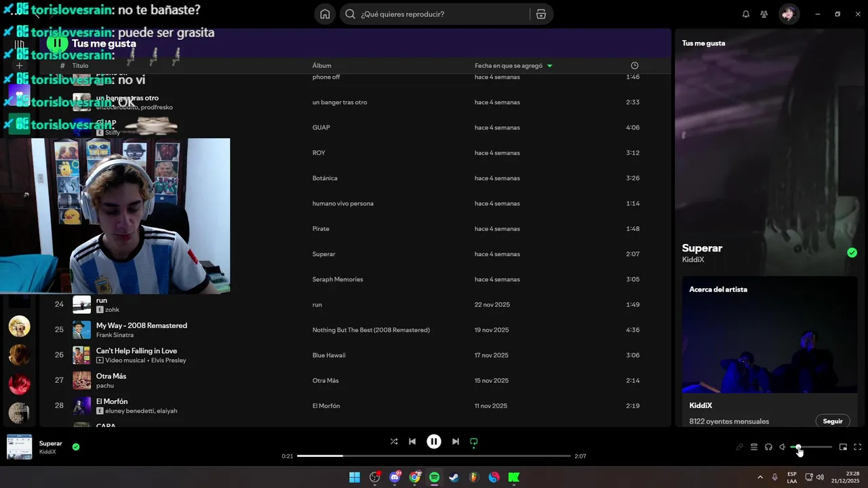Open Google Chrome from the taskbar
868x488 pixels.
414,477
